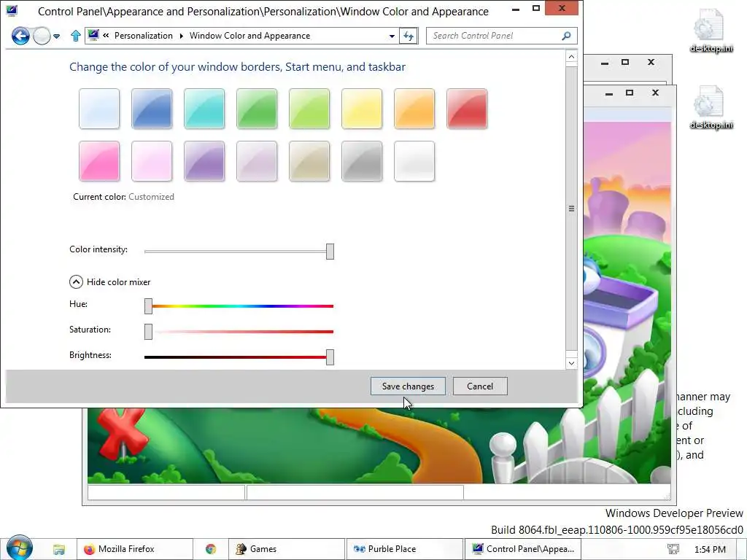747x560 pixels.
Task: Click the Search Control Panel field
Action: pyautogui.click(x=495, y=36)
